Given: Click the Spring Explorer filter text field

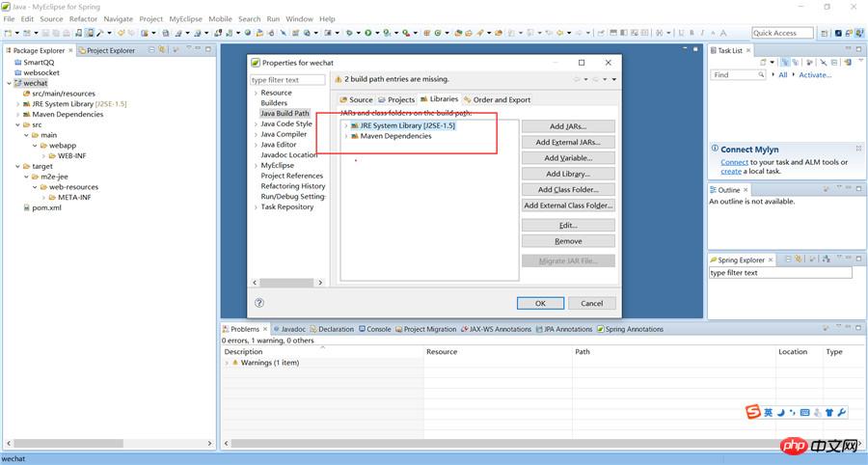Looking at the screenshot, I should (780, 273).
